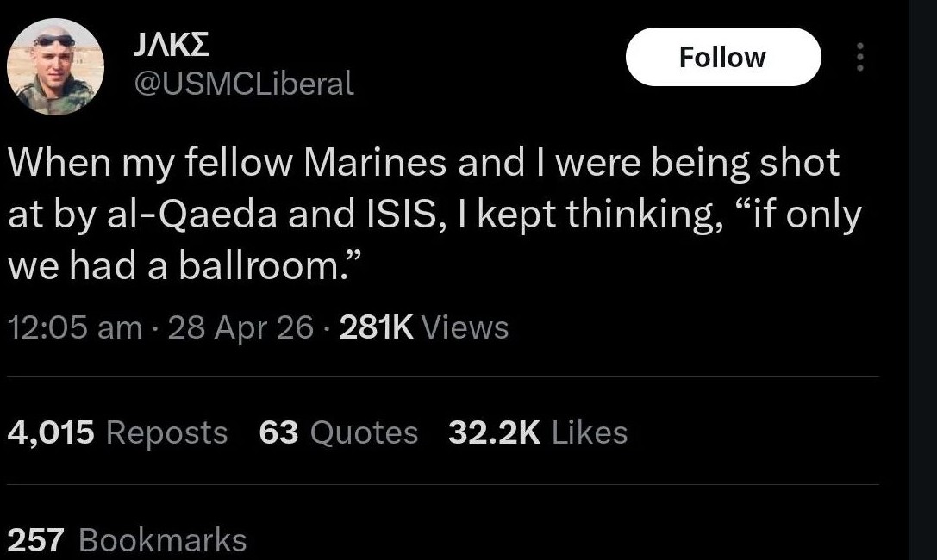This screenshot has height=560, width=937.
Task: Show the 4,015 Reposts list
Action: point(117,432)
